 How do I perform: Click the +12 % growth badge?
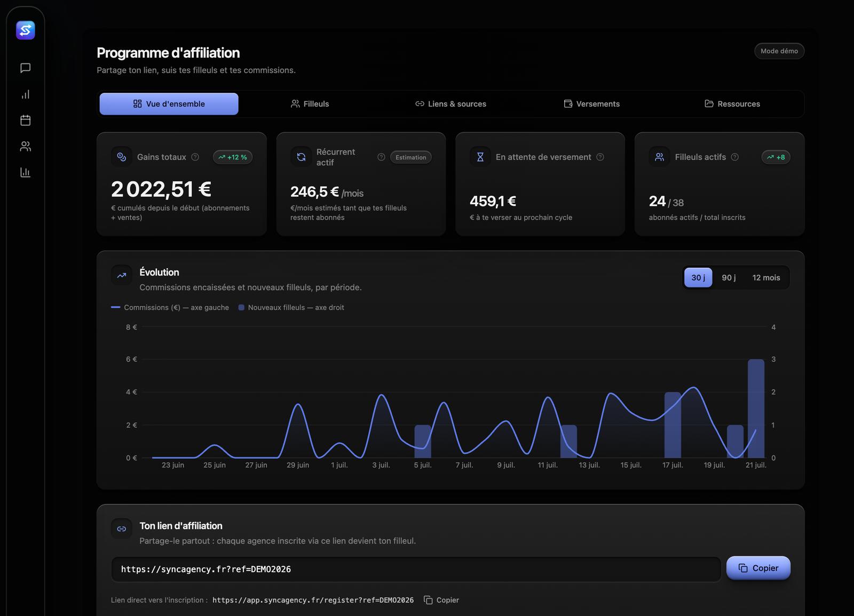click(x=233, y=157)
